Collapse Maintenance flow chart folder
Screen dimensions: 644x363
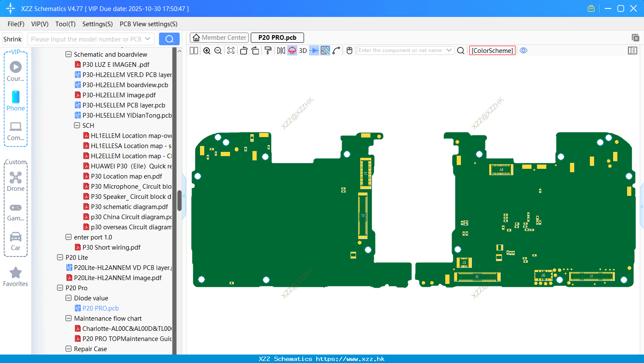[69, 318]
